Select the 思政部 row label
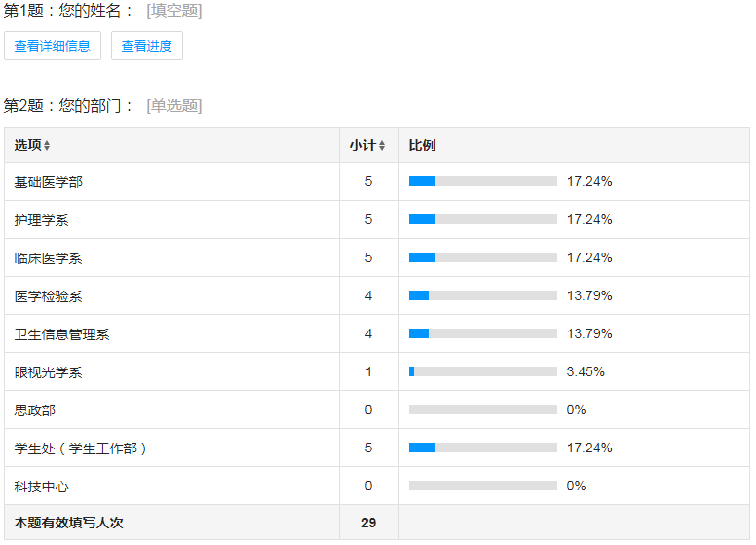756x545 pixels. pos(34,410)
